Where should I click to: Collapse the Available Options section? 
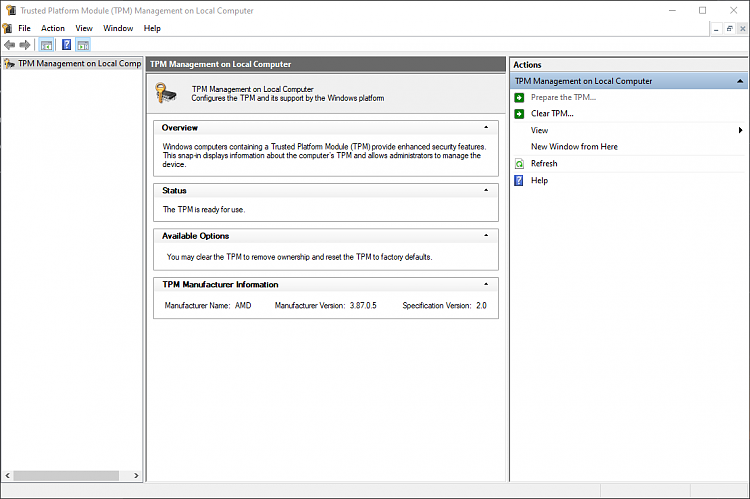[486, 235]
